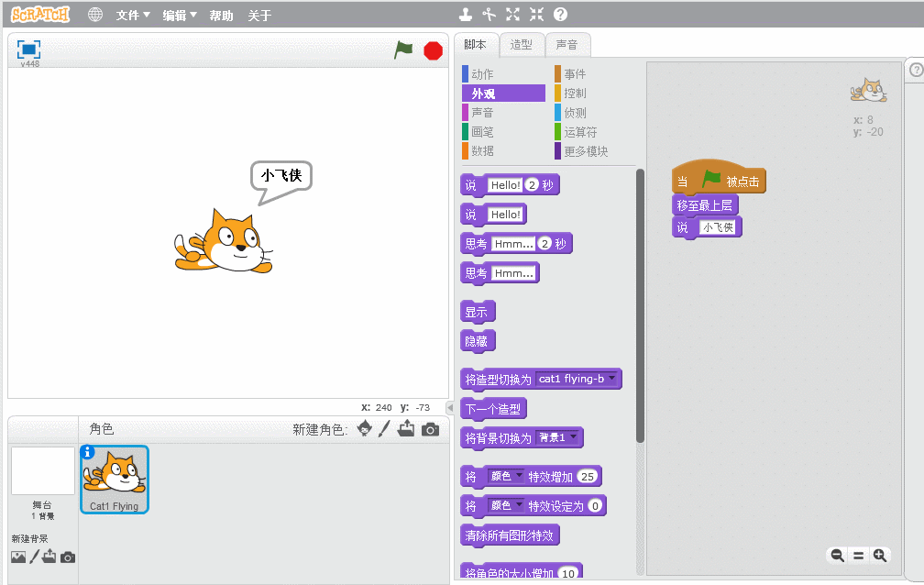Click the 显示 block in palette
Image resolution: width=924 pixels, height=585 pixels.
[477, 312]
